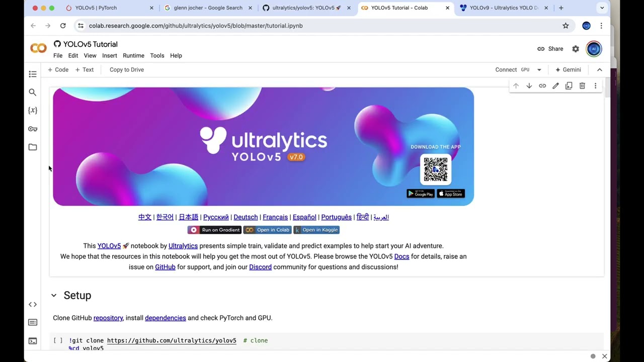The height and width of the screenshot is (362, 644).
Task: Bookmark this page star icon
Action: click(566, 26)
